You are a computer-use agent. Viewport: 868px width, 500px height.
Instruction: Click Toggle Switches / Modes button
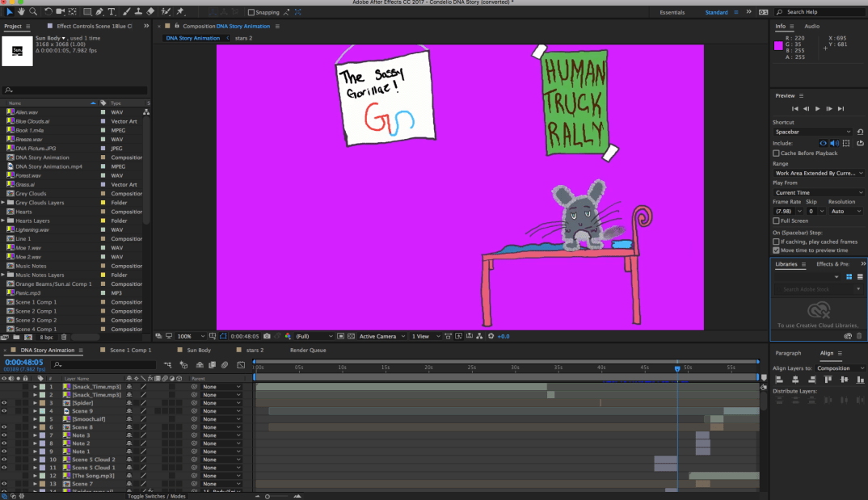coord(156,496)
